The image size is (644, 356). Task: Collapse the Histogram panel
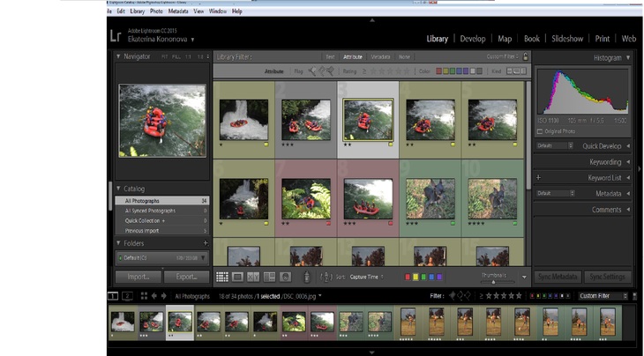(x=628, y=58)
